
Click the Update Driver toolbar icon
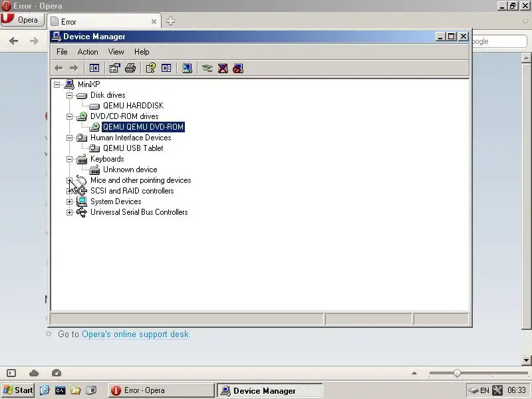pyautogui.click(x=207, y=68)
